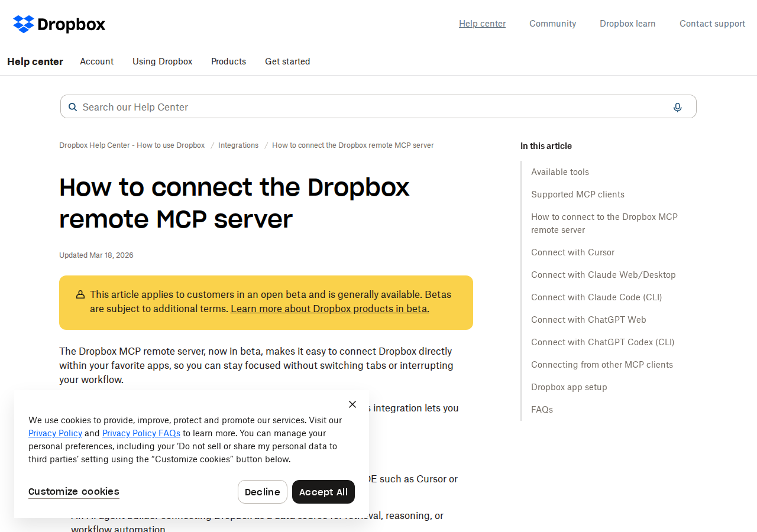Click Accept All cookies button
The width and height of the screenshot is (757, 532).
[x=323, y=492]
